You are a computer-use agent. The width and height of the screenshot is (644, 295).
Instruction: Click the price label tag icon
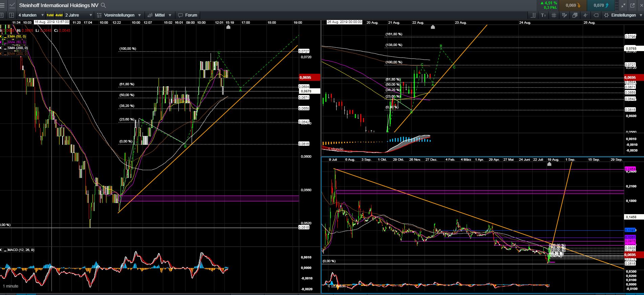click(x=596, y=15)
